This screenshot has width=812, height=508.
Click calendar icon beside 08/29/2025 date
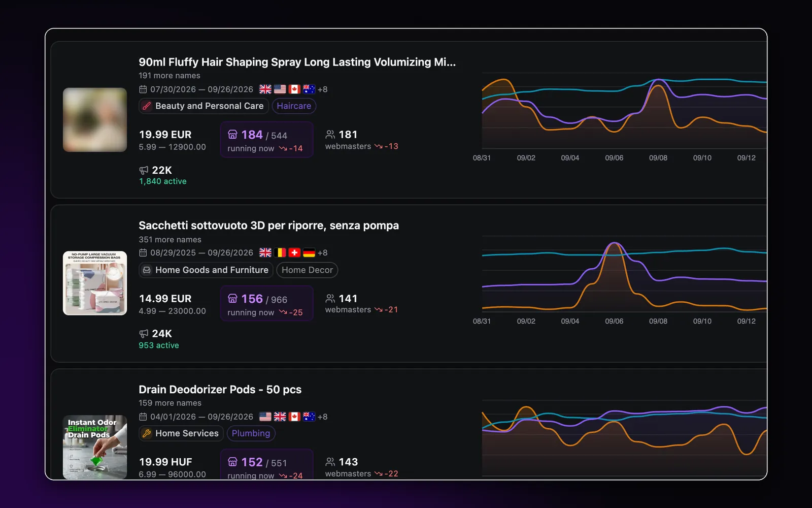[143, 253]
